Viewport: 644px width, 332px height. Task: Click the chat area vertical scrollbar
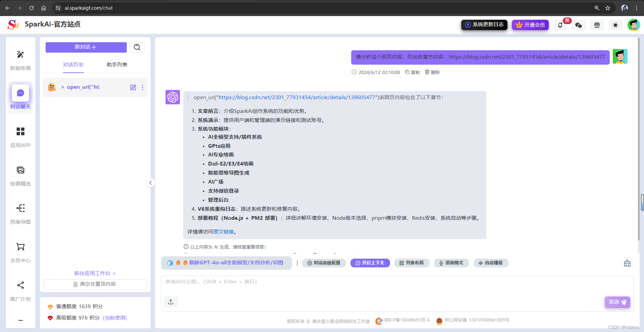[639, 139]
